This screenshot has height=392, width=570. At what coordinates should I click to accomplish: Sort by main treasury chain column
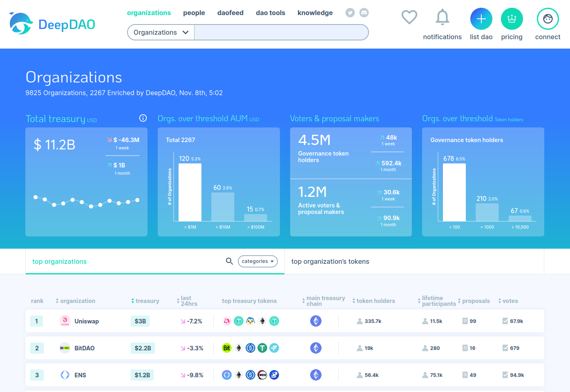point(323,301)
